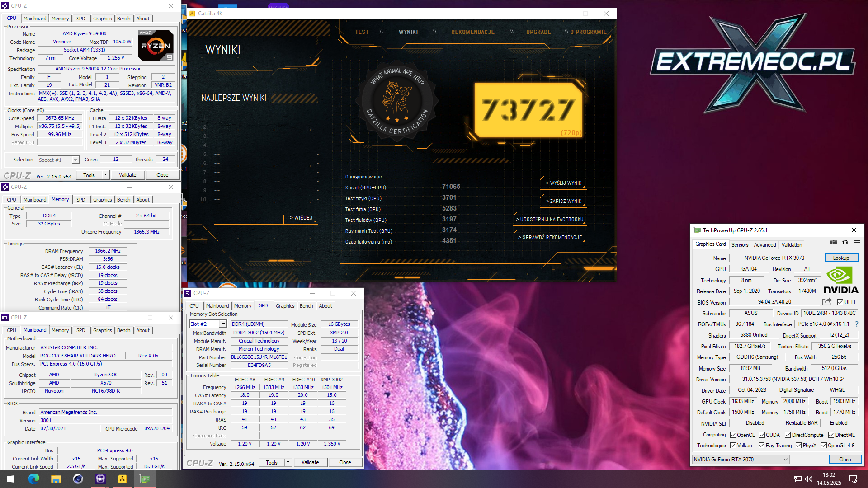This screenshot has height=488, width=868.
Task: Open the GPU-Z hamburger menu icon
Action: pos(857,243)
